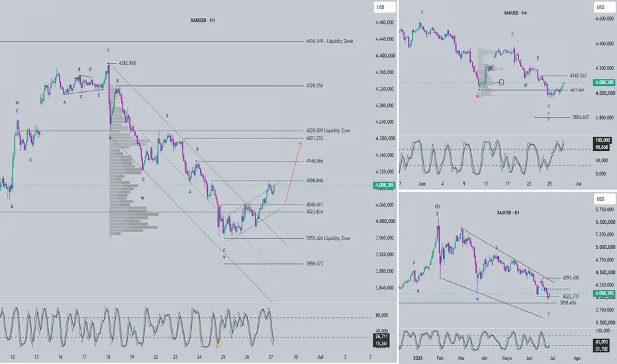Viewport: 617px width, 364px height.
Task: Select the 4328.556 level label
Action: (314, 85)
